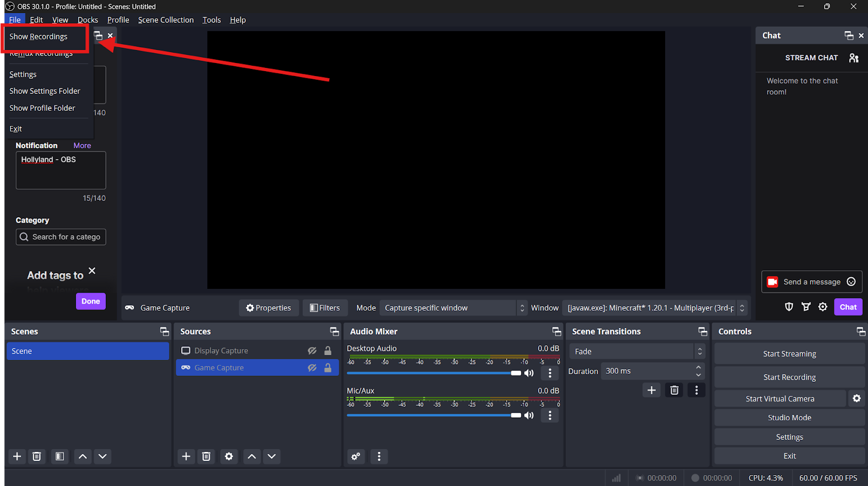
Task: Open Fade transition dropdown
Action: (637, 351)
